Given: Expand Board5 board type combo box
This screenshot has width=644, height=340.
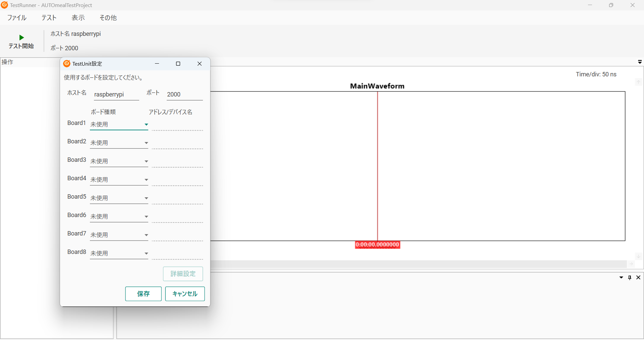Looking at the screenshot, I should [x=146, y=198].
